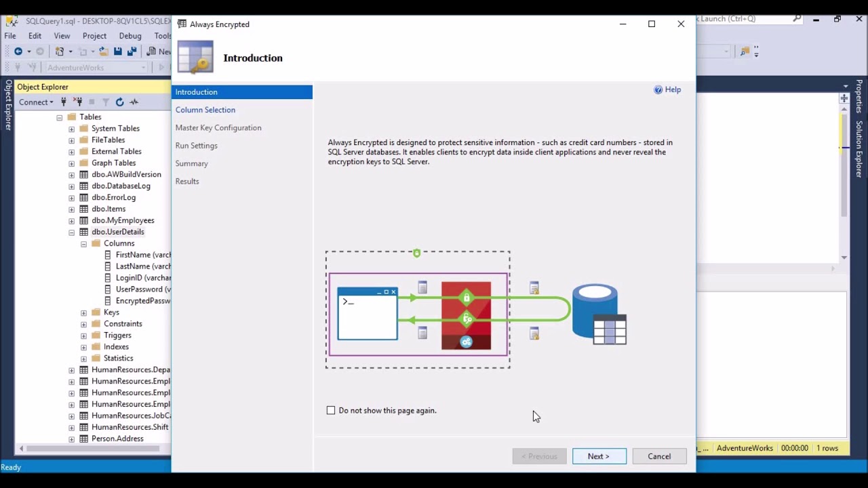This screenshot has height=488, width=868.
Task: Click the Cancel button
Action: pos(659,456)
